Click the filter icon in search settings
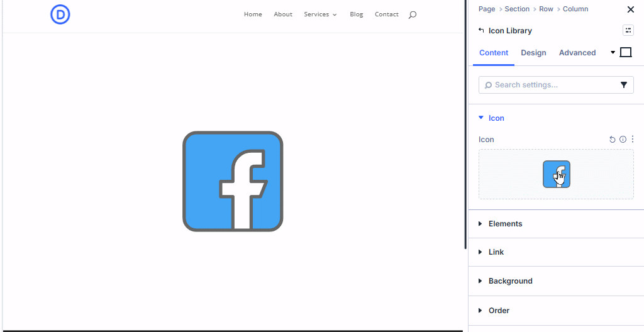The height and width of the screenshot is (332, 644). coord(623,85)
